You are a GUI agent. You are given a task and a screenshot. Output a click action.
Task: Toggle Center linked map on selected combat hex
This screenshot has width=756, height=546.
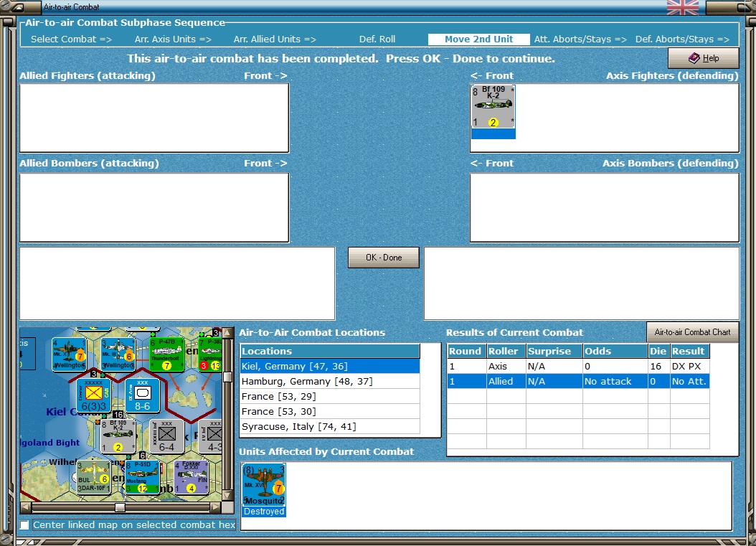pyautogui.click(x=24, y=524)
